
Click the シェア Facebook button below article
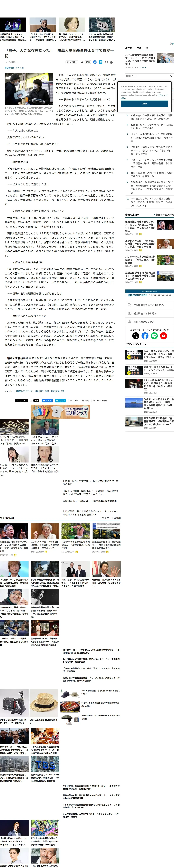(x=47, y=401)
